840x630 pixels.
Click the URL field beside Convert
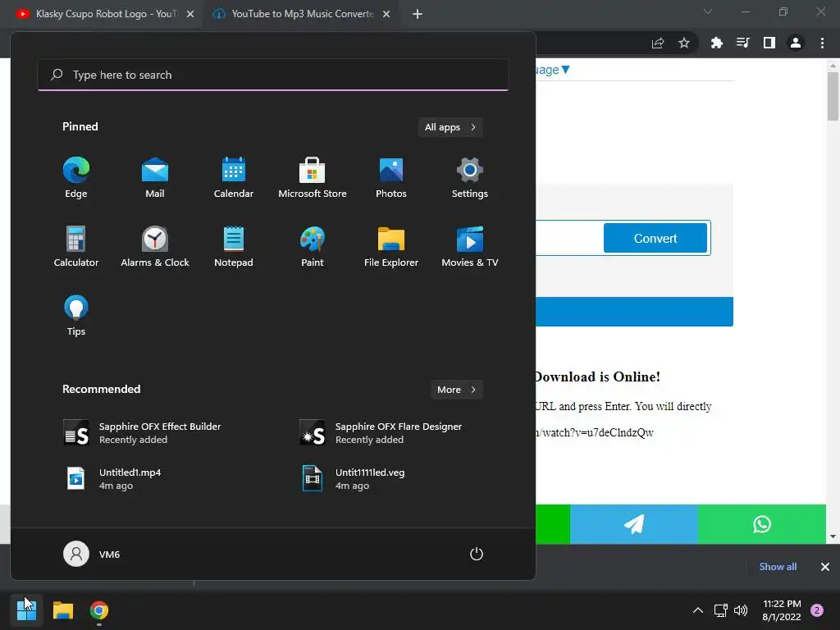click(x=569, y=238)
